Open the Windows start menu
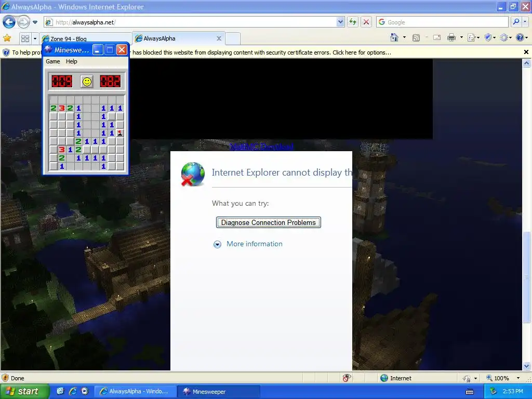 pos(24,391)
